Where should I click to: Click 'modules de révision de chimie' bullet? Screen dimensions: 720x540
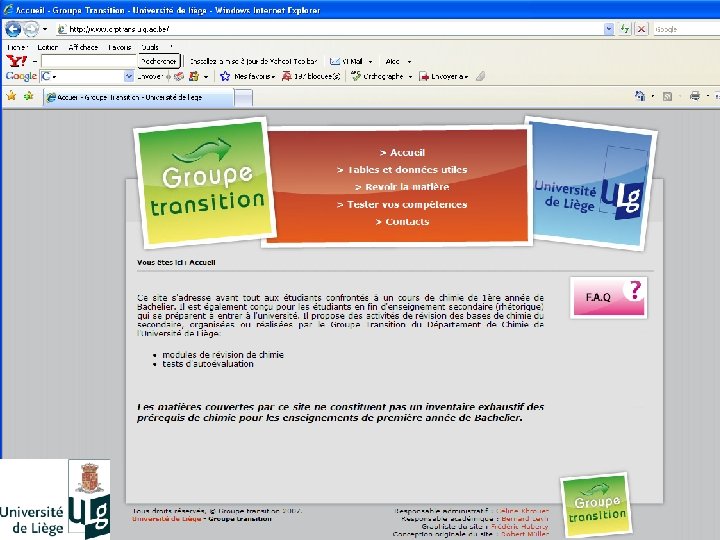[223, 355]
